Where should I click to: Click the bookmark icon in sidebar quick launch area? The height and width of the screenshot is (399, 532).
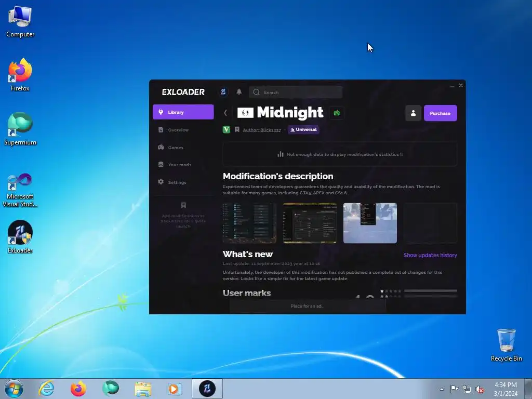tap(183, 205)
